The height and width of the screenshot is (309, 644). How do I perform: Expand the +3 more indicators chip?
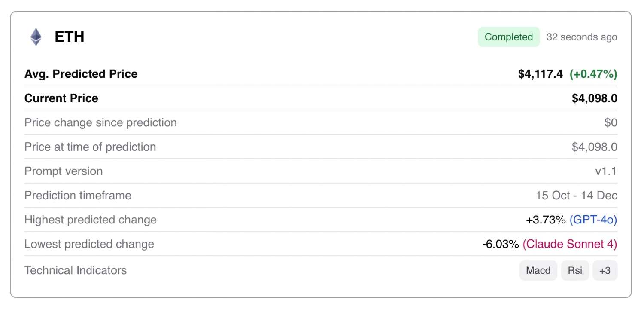coord(605,270)
